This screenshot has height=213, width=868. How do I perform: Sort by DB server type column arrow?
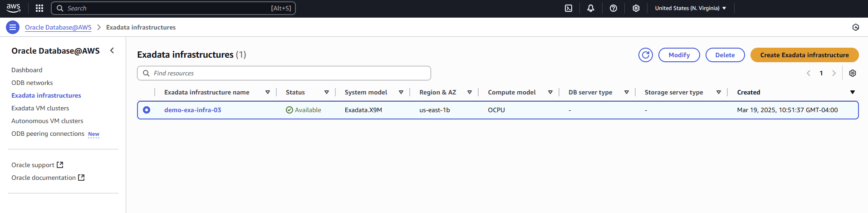pos(627,92)
